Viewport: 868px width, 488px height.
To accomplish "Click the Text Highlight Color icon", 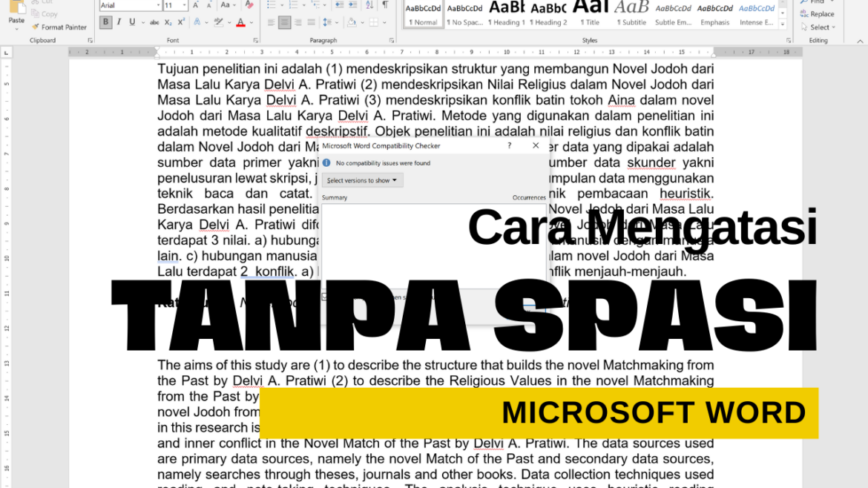I will (x=217, y=22).
